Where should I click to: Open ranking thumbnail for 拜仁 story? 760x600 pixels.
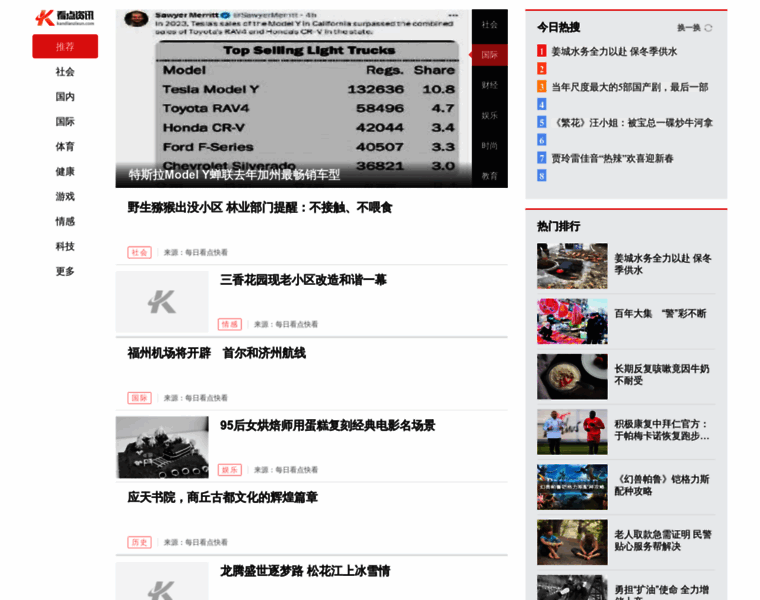tap(572, 432)
